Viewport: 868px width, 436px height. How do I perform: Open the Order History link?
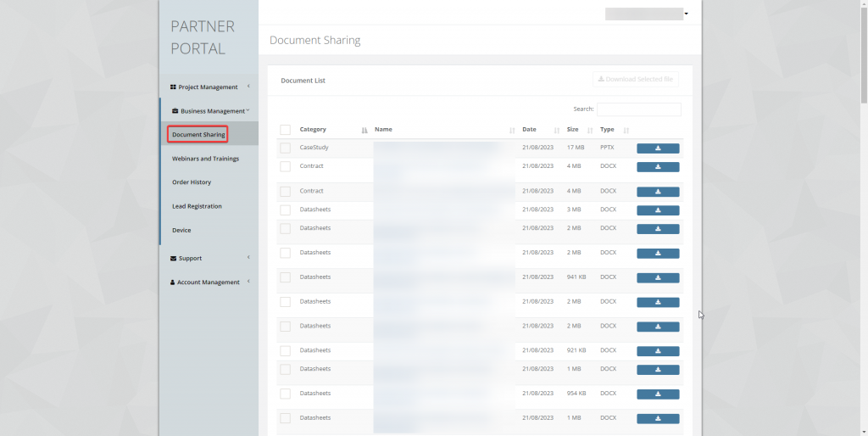pos(192,182)
